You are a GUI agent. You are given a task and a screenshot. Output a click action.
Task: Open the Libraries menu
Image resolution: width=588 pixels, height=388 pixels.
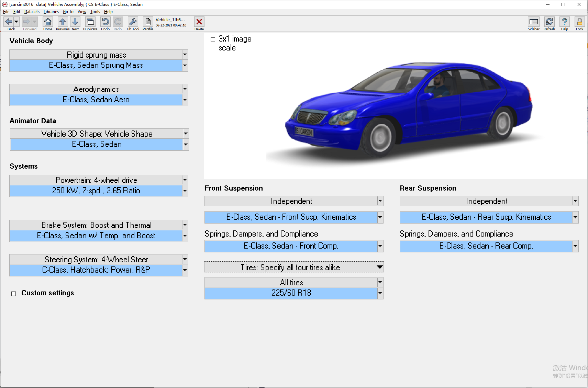[51, 12]
